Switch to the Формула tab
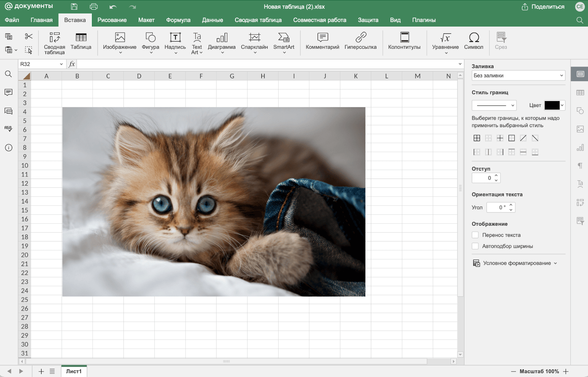 [178, 20]
